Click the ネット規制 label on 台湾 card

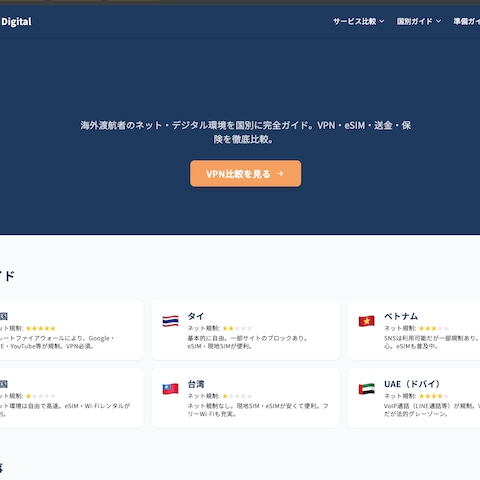pos(204,396)
